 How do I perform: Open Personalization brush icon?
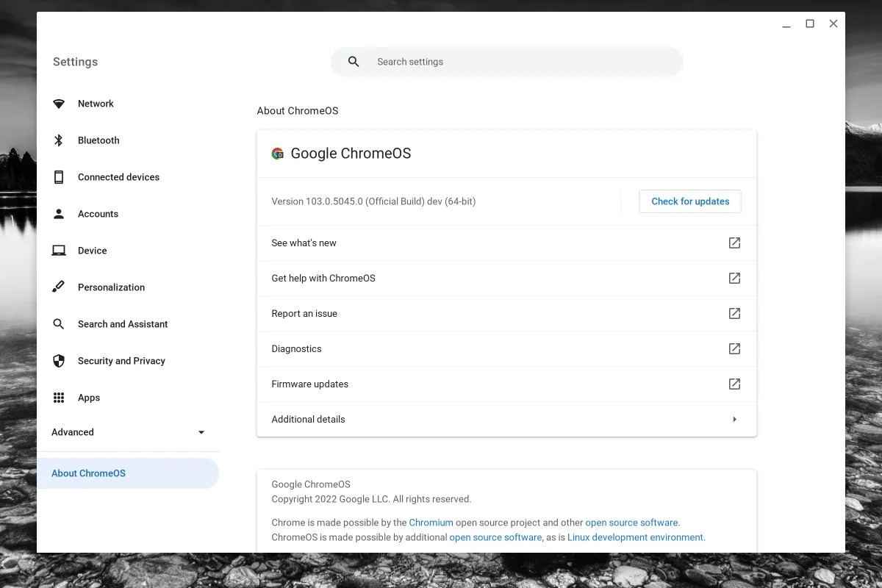point(59,287)
